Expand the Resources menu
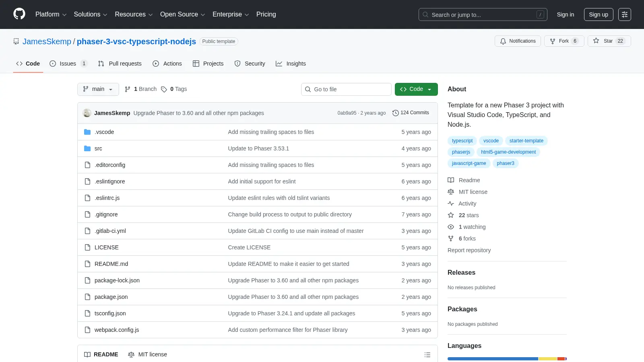Screen dimensions: 644x362 [134, 14]
